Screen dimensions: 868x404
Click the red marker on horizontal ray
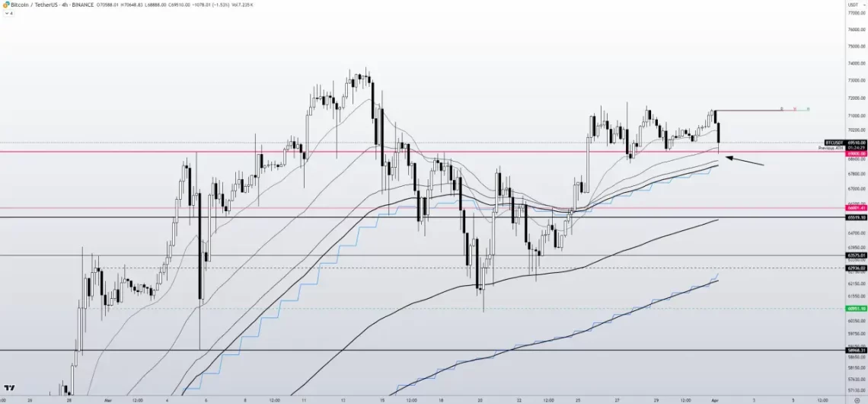tap(794, 109)
